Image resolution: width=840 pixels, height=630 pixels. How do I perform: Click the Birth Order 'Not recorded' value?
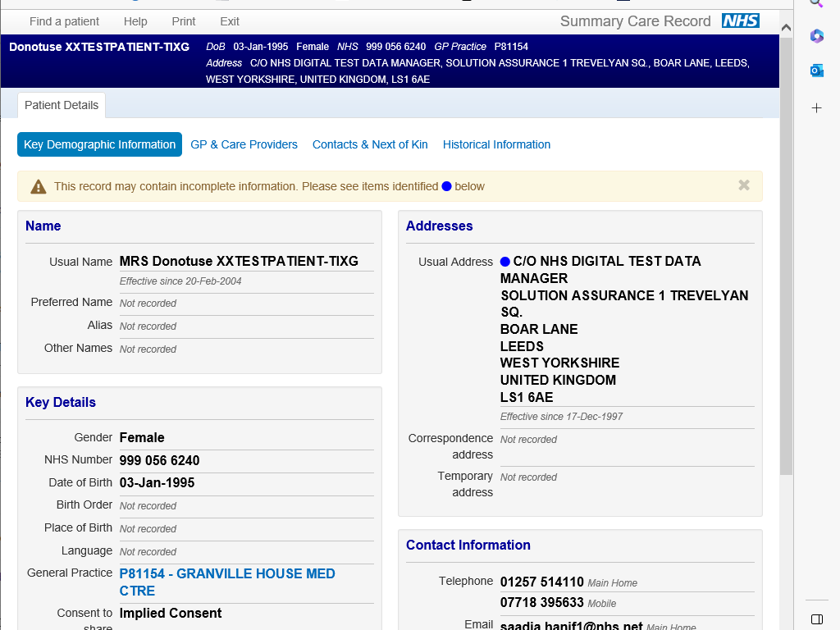[148, 505]
